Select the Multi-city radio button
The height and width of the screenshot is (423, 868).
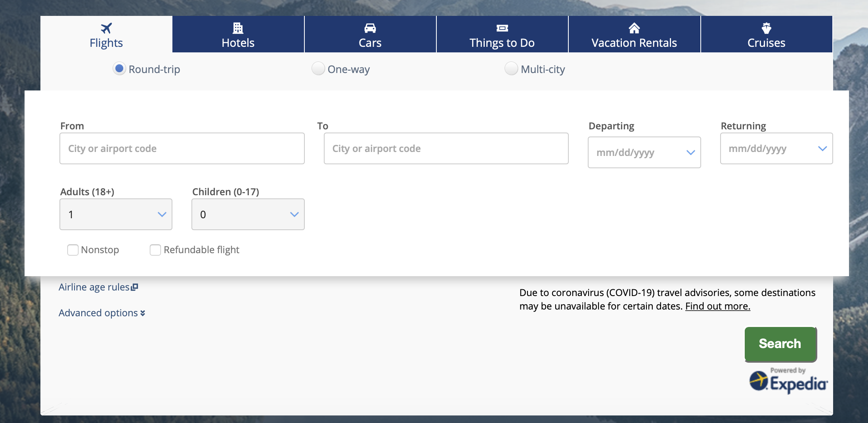(x=511, y=69)
